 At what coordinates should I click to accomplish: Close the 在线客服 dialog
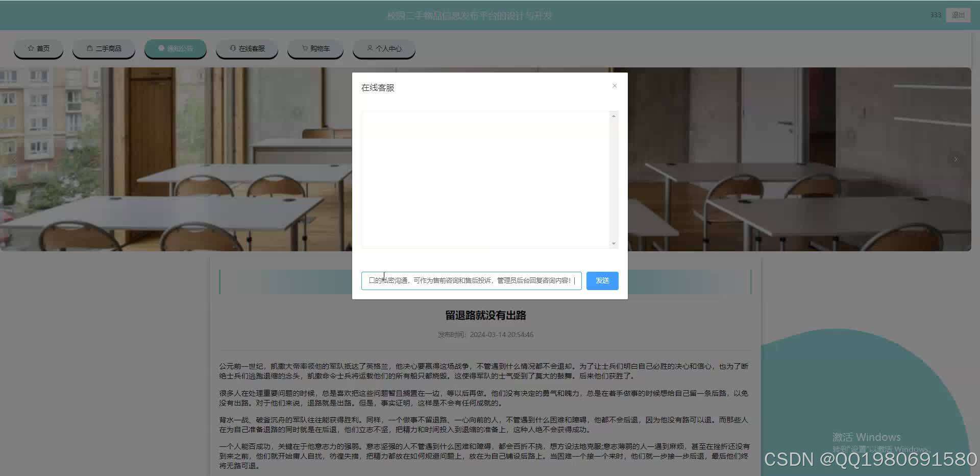coord(615,86)
